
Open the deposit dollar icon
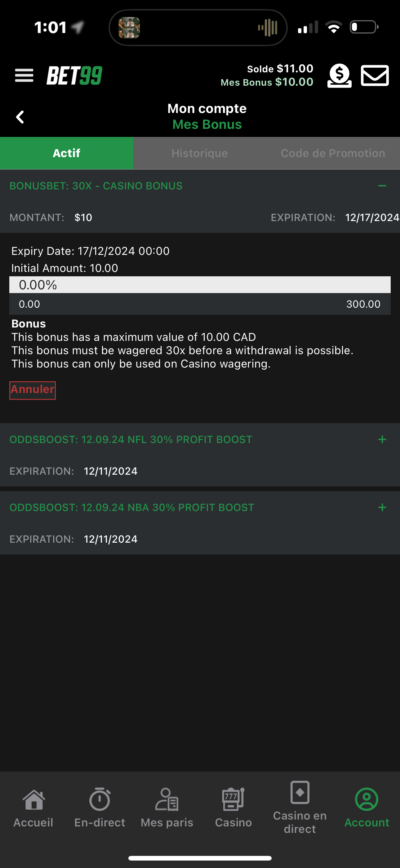(340, 75)
